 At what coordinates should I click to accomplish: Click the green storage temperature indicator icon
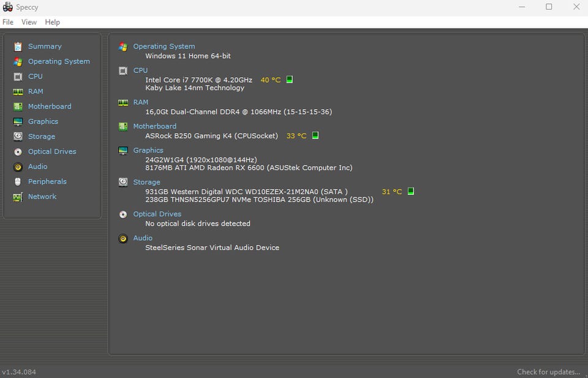click(411, 191)
